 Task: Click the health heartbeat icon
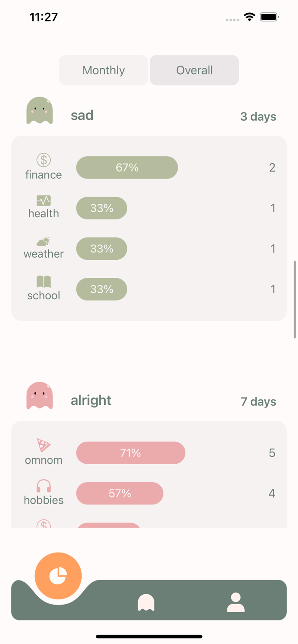click(x=43, y=200)
